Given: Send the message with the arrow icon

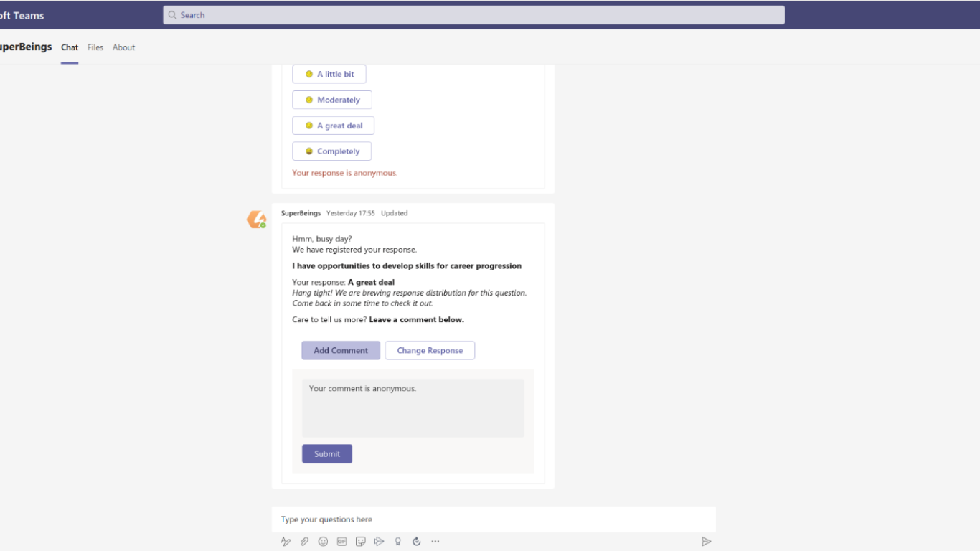Looking at the screenshot, I should pos(706,542).
